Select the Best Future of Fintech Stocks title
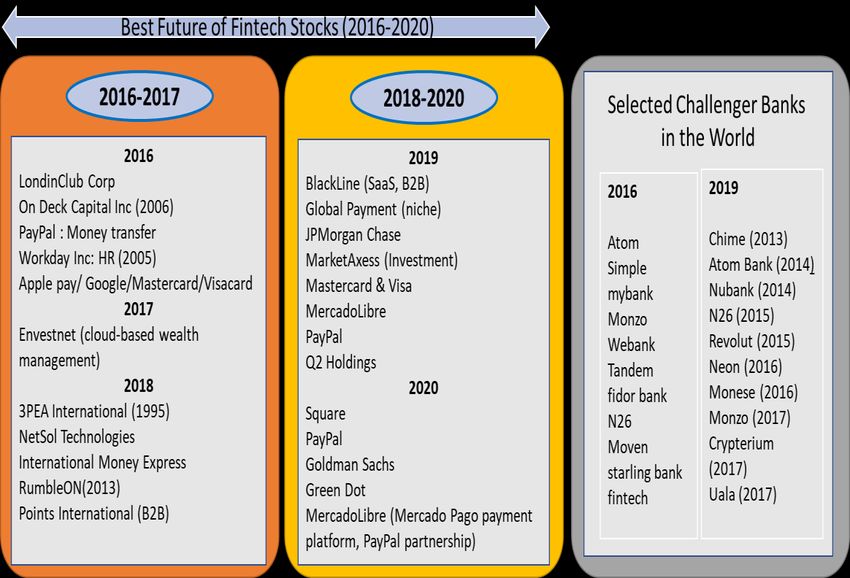 (x=277, y=27)
